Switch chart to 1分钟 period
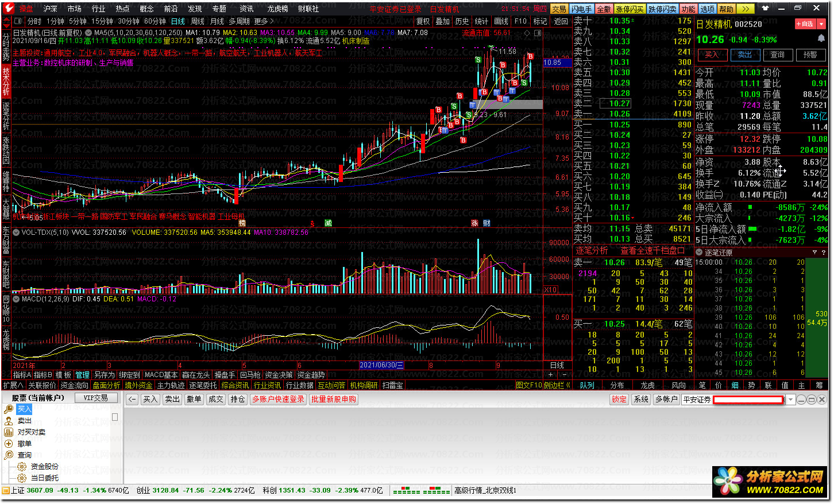 pos(55,21)
